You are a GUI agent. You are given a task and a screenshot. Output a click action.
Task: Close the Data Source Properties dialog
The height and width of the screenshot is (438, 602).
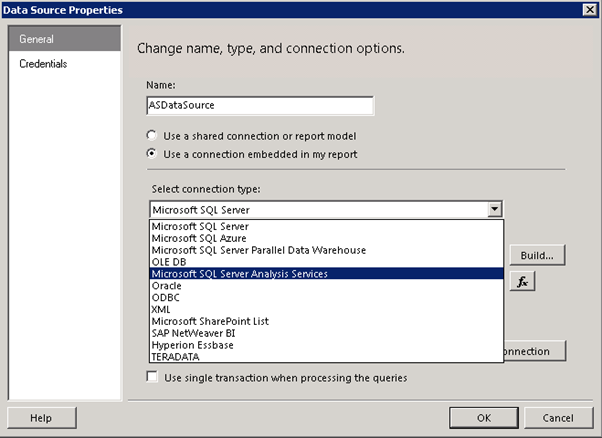[x=589, y=10]
